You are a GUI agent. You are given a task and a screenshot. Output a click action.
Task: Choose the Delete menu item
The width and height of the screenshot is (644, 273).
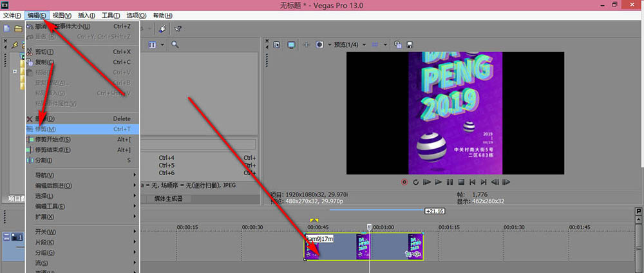pos(82,118)
